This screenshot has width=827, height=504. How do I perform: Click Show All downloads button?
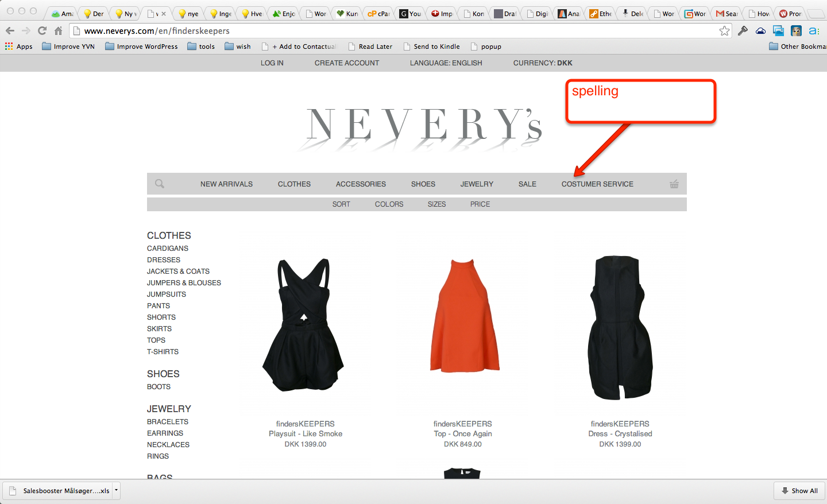pyautogui.click(x=799, y=491)
